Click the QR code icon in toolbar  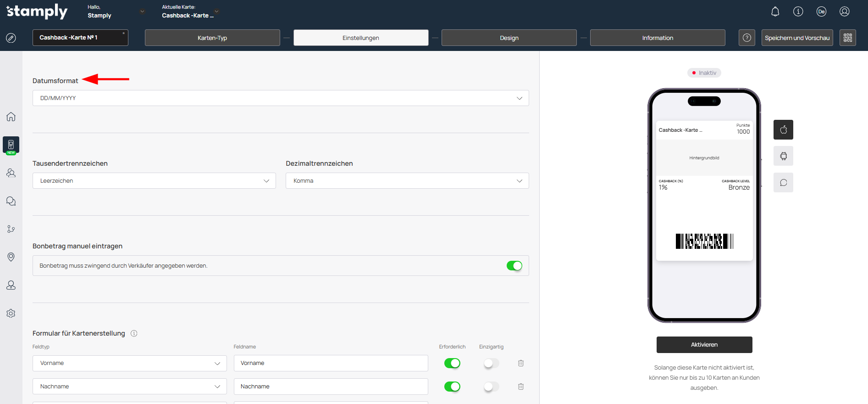(847, 38)
